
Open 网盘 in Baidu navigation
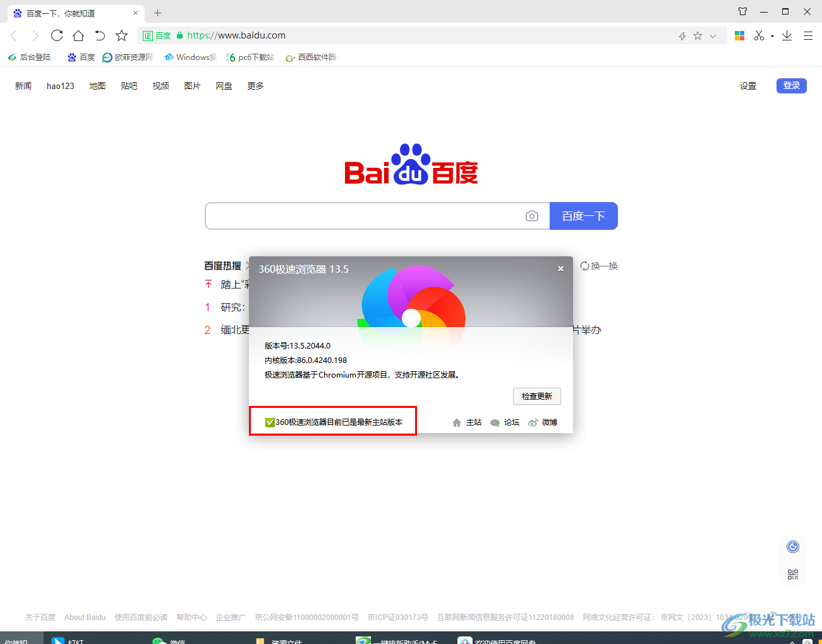point(224,86)
